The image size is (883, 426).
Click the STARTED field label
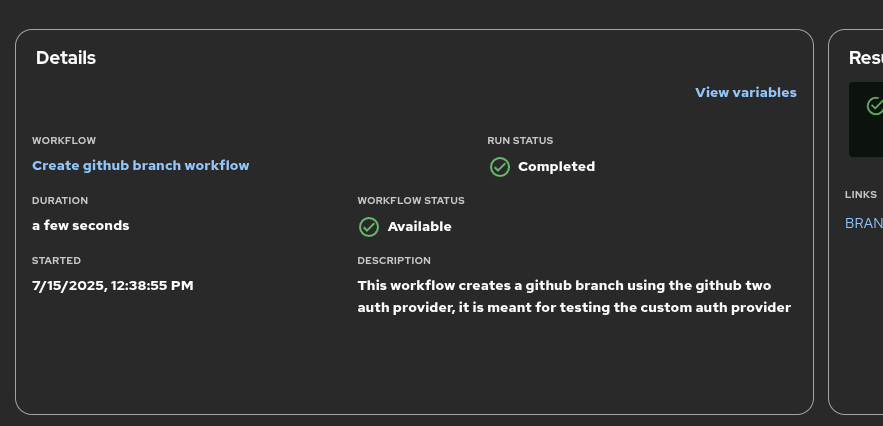(57, 261)
